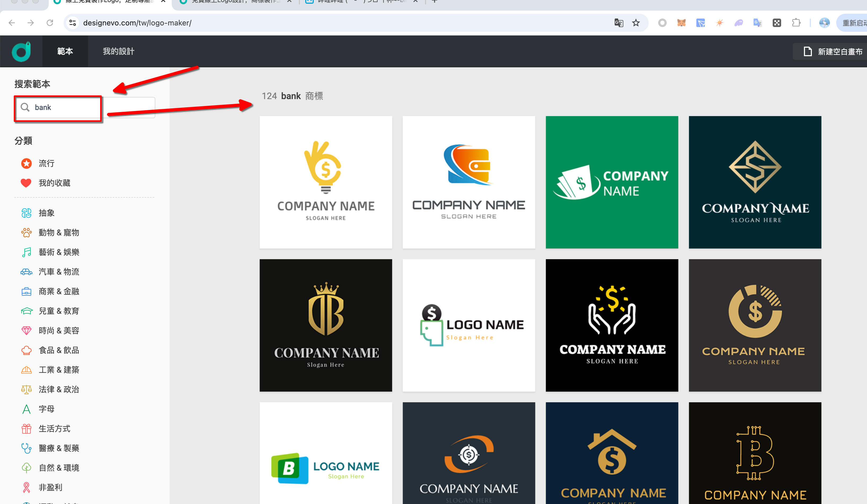This screenshot has height=504, width=867.
Task: Click the search magnifier icon
Action: click(x=25, y=107)
